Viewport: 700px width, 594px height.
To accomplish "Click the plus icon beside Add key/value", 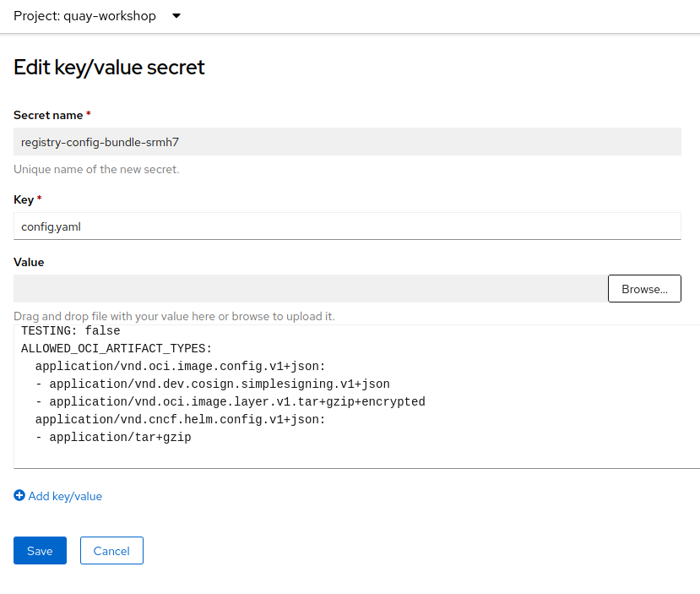I will point(19,496).
